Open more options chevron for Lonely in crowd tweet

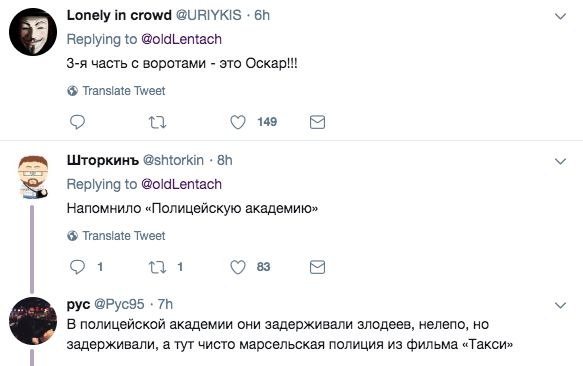click(560, 16)
